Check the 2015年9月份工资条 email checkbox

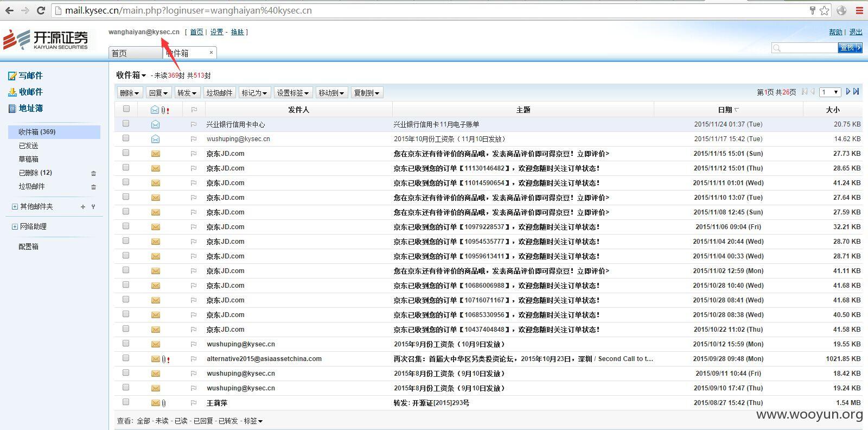point(126,344)
